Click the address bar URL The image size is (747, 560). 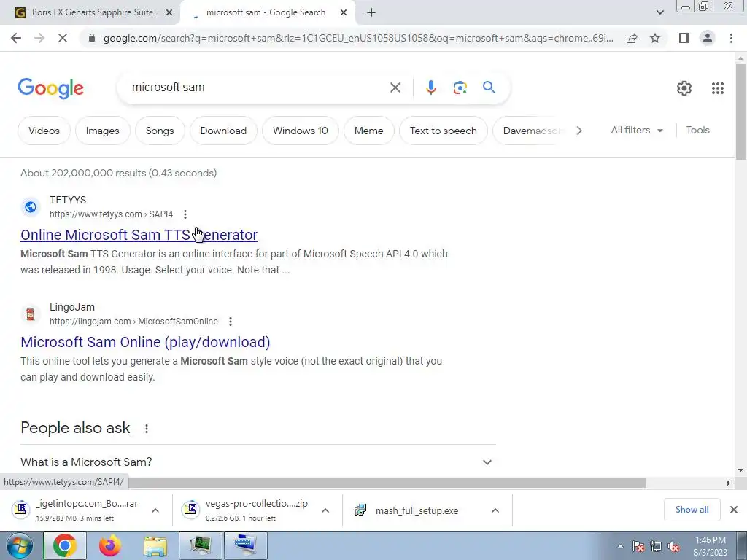click(358, 38)
